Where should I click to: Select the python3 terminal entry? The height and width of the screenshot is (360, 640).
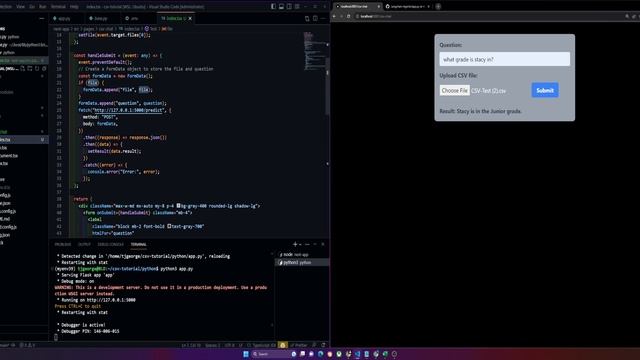302,262
